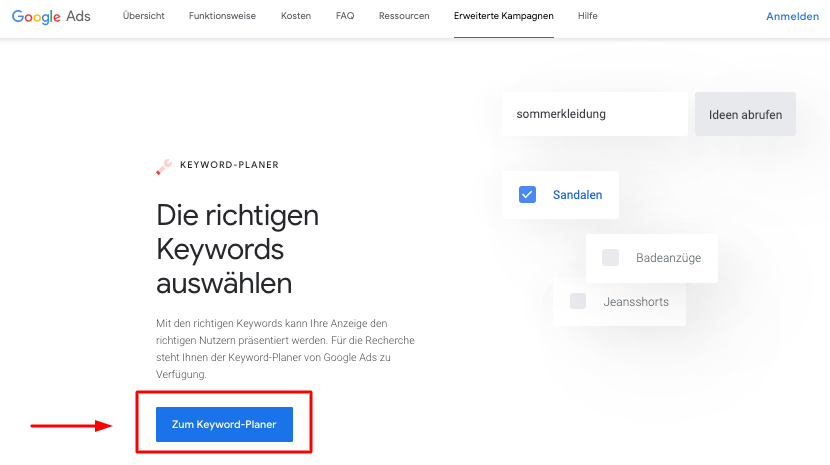Screen dimensions: 830x465
Task: Open the Funktionsweise menu item
Action: tap(222, 16)
